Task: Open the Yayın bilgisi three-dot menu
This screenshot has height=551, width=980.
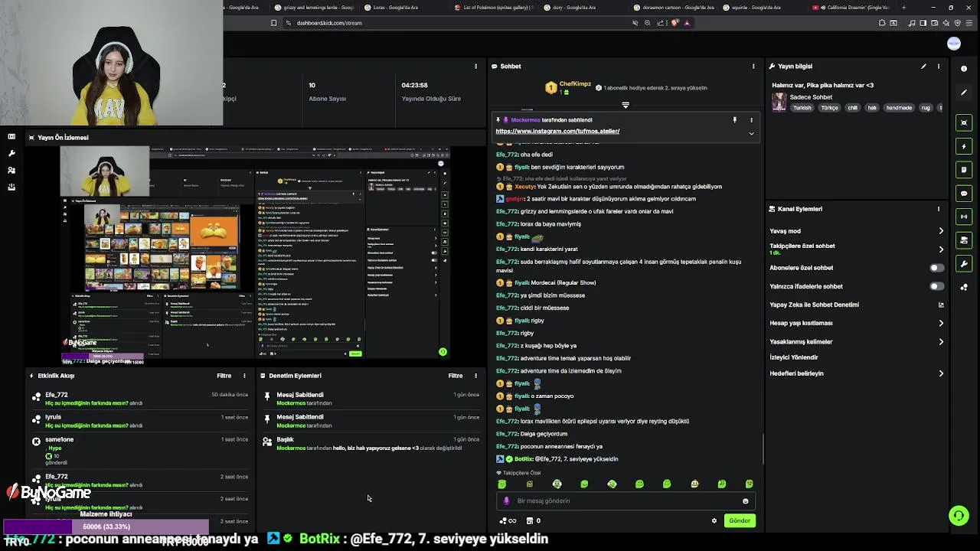Action: tap(939, 67)
